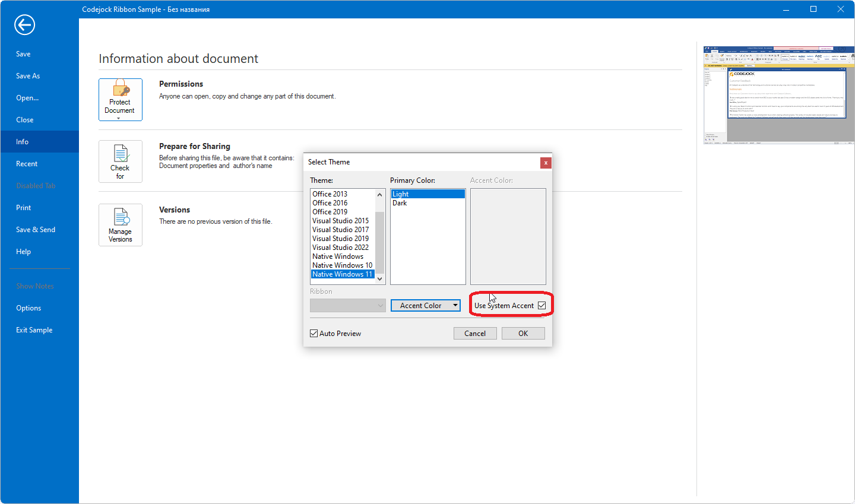Open the Accent Color dropdown
The height and width of the screenshot is (504, 855).
[x=425, y=306]
